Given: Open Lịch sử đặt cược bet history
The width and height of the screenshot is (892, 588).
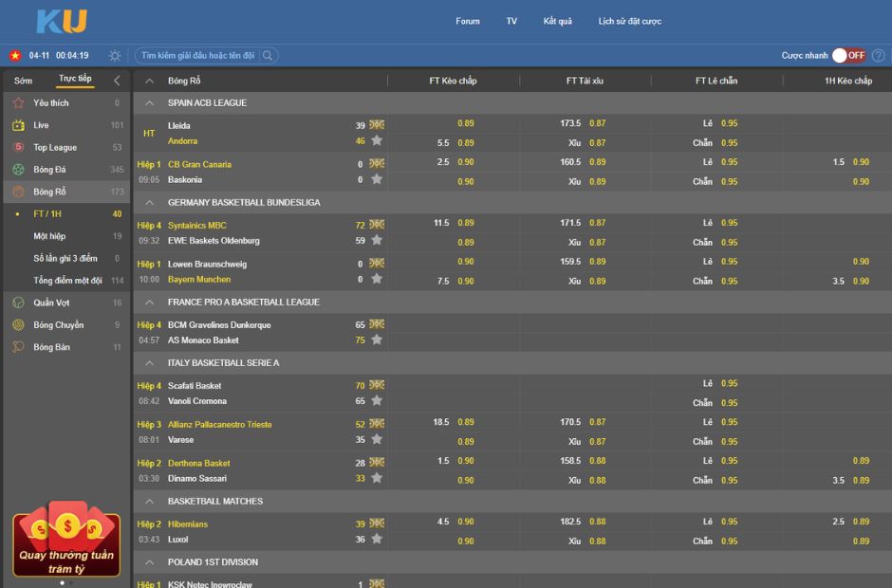Looking at the screenshot, I should pyautogui.click(x=630, y=21).
